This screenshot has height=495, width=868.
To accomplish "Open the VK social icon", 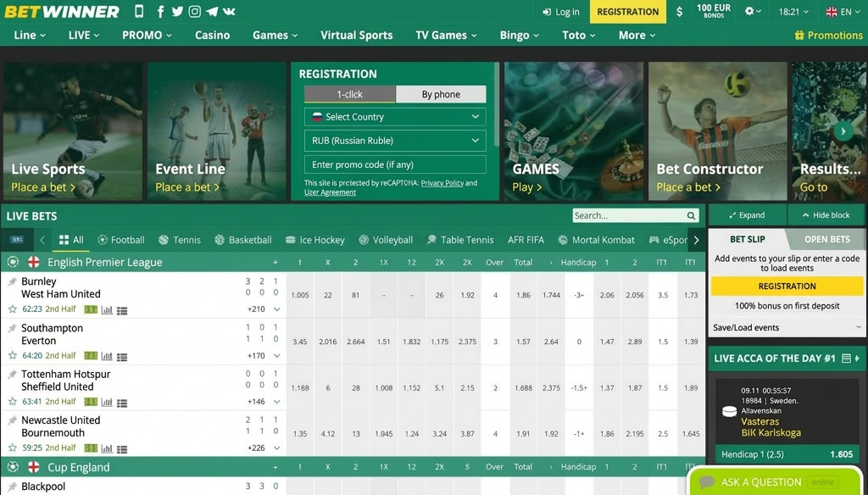I will pyautogui.click(x=229, y=12).
